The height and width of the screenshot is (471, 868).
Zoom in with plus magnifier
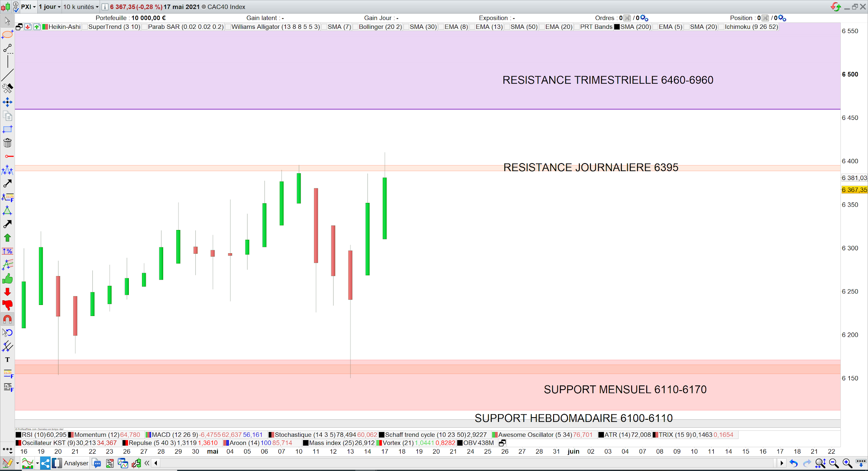coord(847,463)
